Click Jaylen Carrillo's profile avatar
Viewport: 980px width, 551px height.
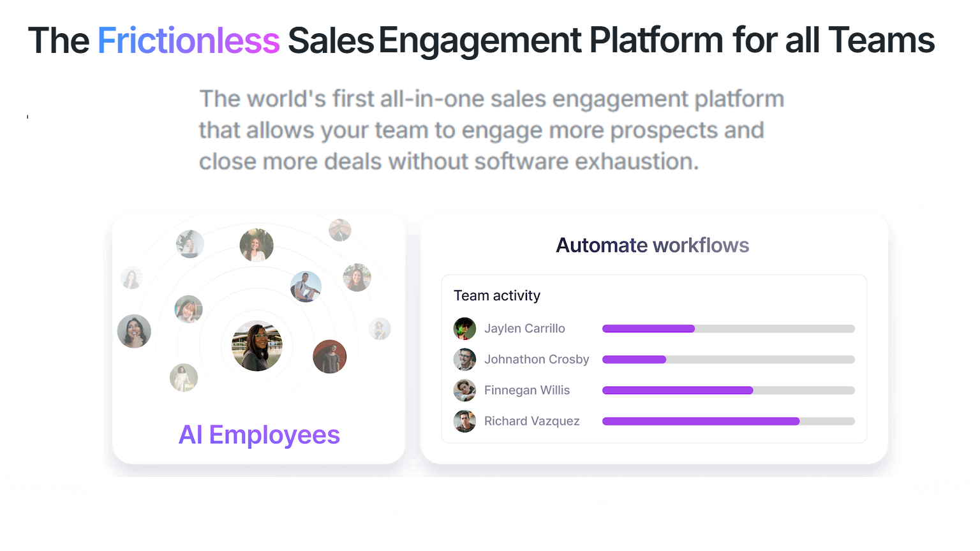(464, 328)
